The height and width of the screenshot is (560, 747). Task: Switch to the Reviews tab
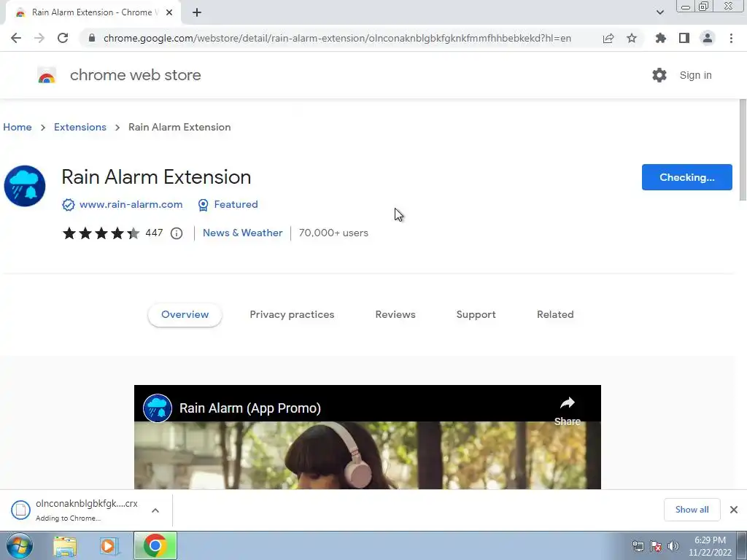tap(395, 315)
